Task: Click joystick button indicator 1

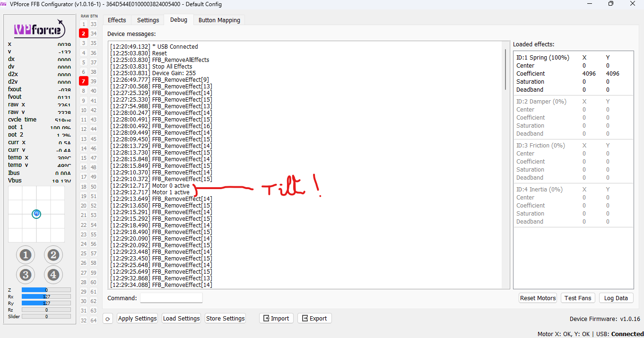Action: click(x=25, y=255)
